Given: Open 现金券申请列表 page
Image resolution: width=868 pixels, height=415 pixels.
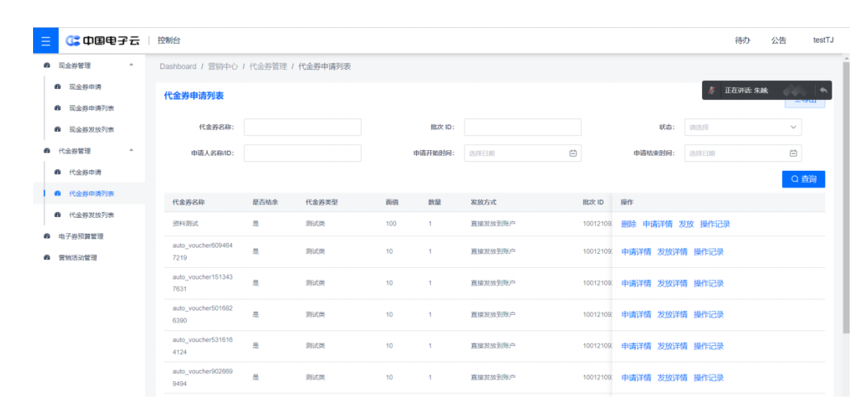Looking at the screenshot, I should [91, 108].
